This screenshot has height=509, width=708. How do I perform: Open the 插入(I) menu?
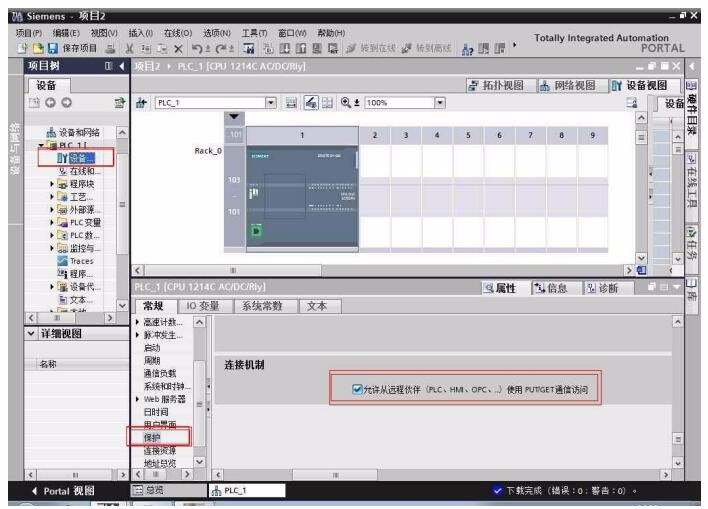click(x=140, y=33)
